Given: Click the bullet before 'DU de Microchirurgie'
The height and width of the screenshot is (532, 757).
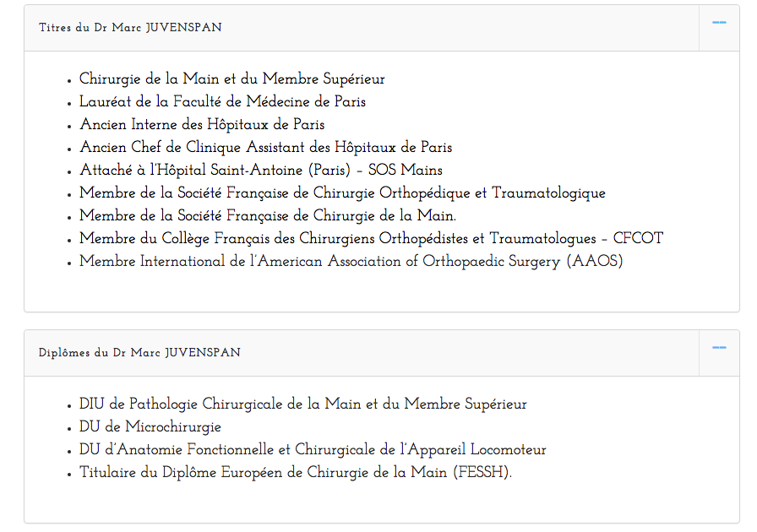Looking at the screenshot, I should coord(69,429).
